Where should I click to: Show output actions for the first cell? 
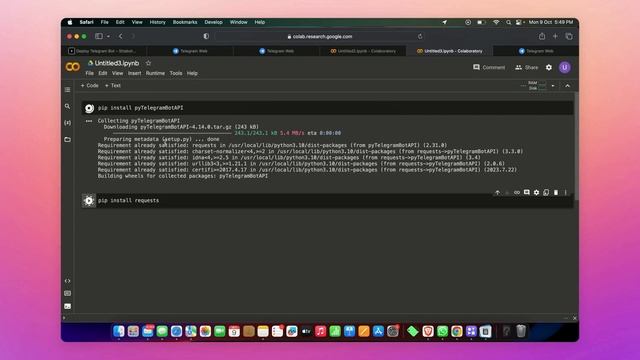click(x=89, y=121)
